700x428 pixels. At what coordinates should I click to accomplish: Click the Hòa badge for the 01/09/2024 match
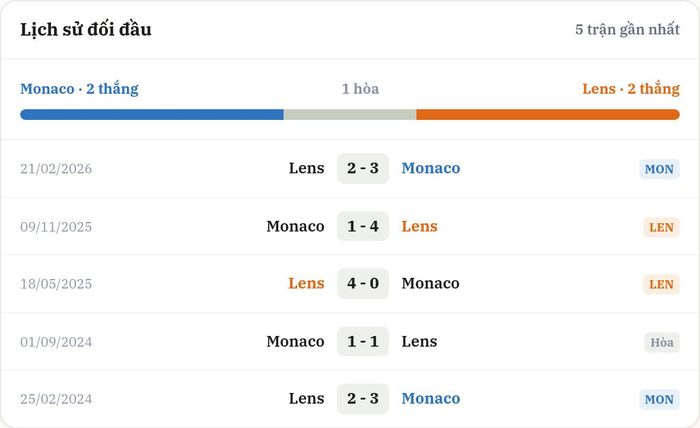coord(662,342)
